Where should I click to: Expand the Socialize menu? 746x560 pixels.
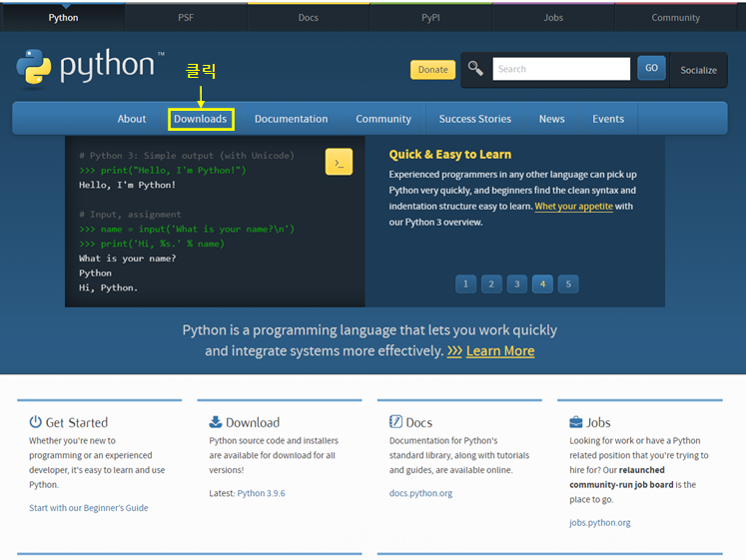pos(698,70)
